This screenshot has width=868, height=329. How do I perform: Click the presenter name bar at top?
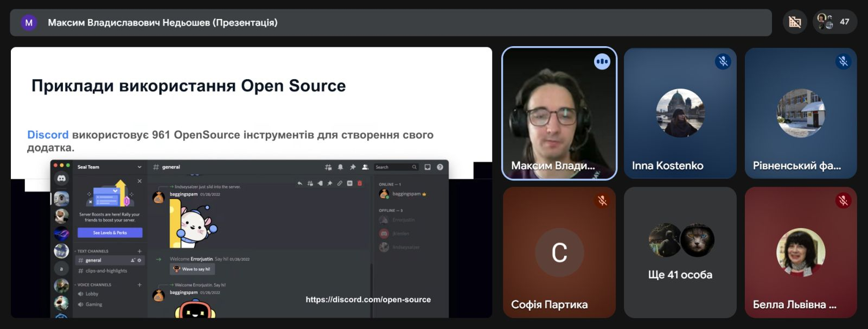click(x=391, y=22)
